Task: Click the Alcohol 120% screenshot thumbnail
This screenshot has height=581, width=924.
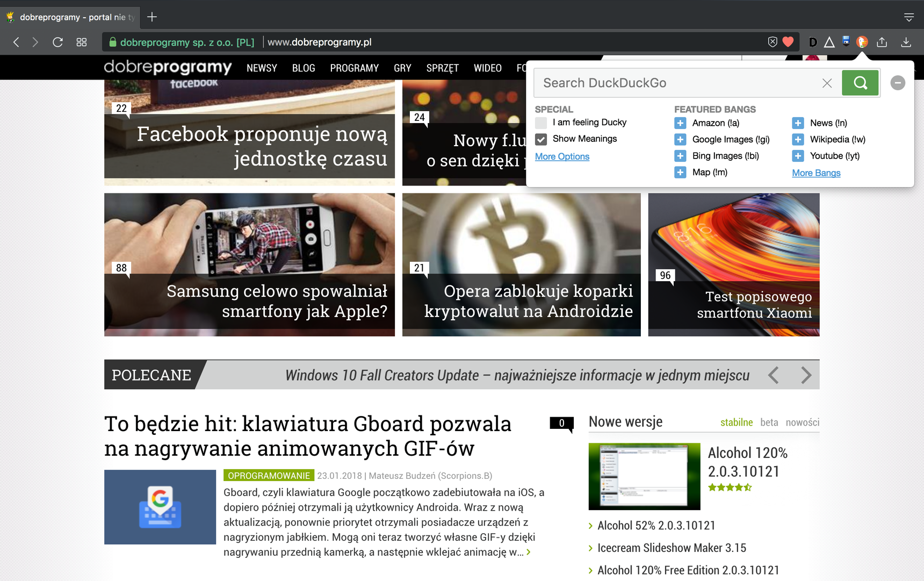Action: (645, 476)
